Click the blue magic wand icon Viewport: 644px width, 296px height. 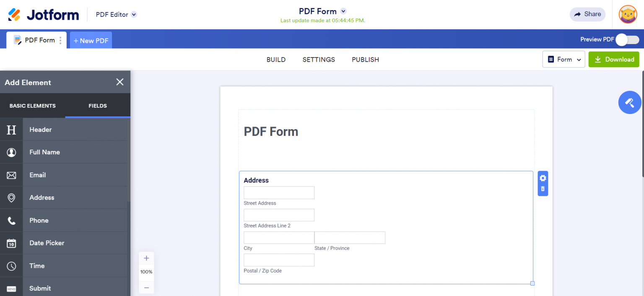pos(630,102)
